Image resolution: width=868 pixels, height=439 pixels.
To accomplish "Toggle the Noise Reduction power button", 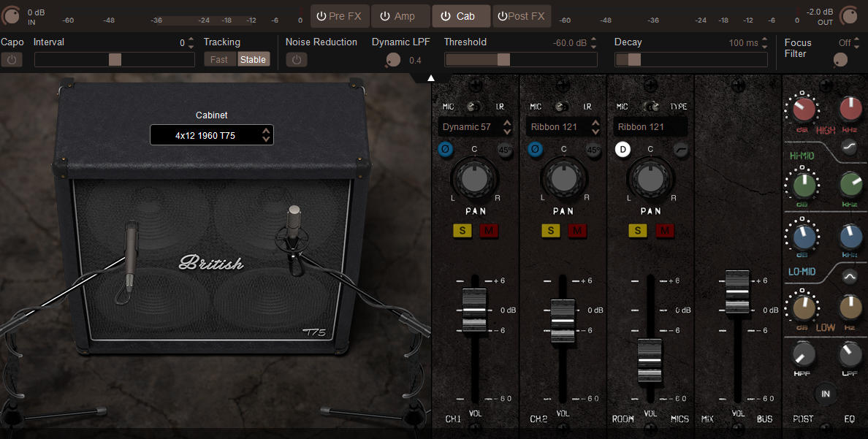I will click(296, 60).
